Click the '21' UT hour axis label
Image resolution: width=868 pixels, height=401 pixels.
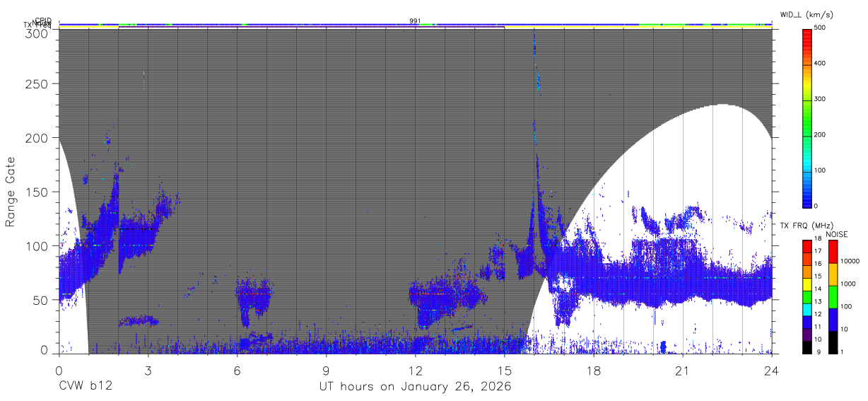pyautogui.click(x=682, y=370)
